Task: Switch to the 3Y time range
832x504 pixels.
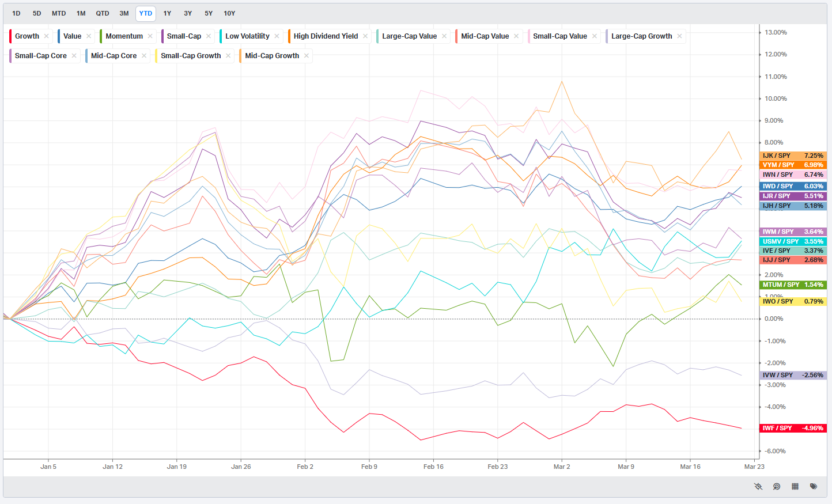Action: [188, 13]
